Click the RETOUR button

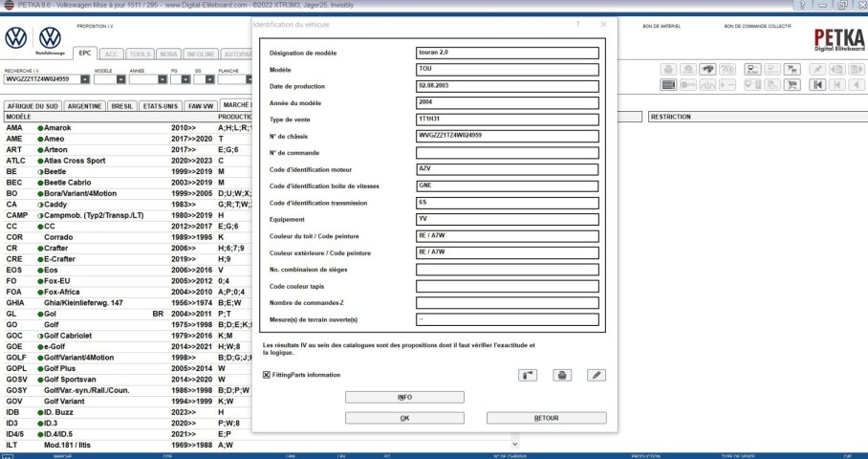[x=547, y=418]
